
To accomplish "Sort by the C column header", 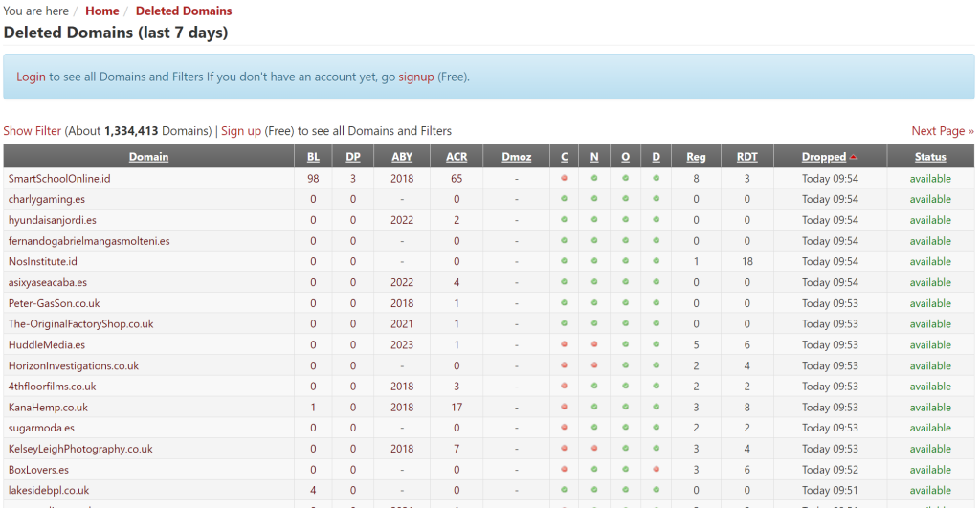I will click(x=565, y=157).
